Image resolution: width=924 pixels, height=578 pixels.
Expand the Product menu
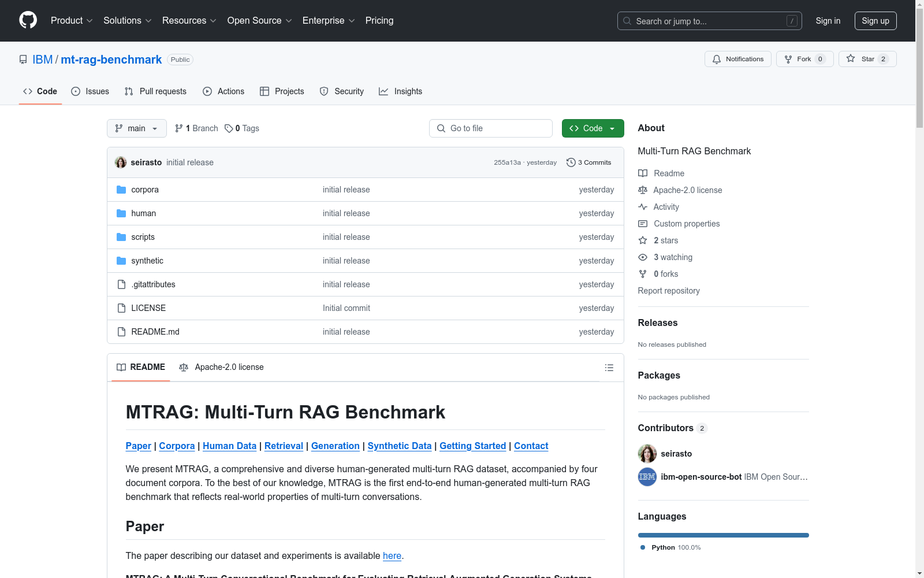click(72, 20)
